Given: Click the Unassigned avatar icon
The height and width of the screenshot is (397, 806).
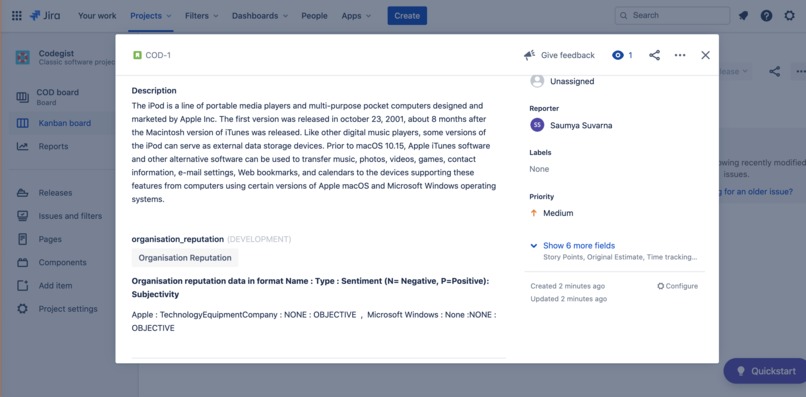Looking at the screenshot, I should pyautogui.click(x=537, y=81).
